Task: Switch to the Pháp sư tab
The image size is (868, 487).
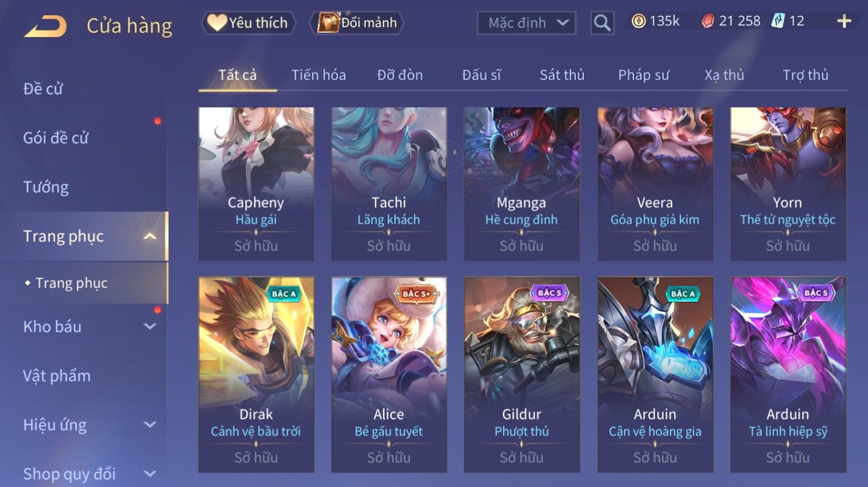Action: click(x=643, y=75)
